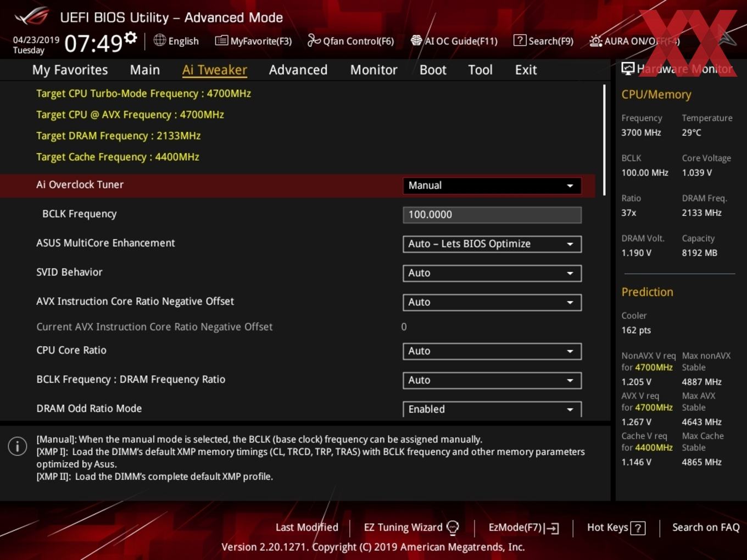
Task: Click the 162 pts cooler score
Action: (636, 330)
